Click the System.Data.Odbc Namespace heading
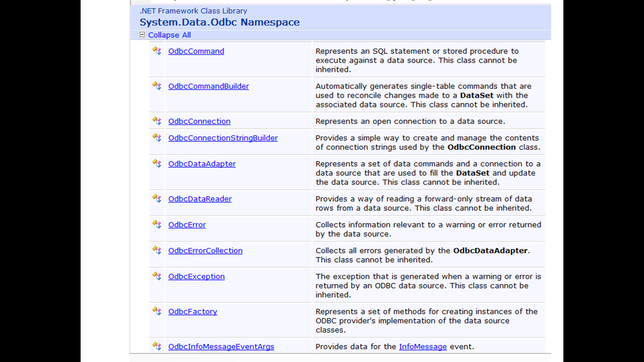This screenshot has height=362, width=644. coord(220,22)
